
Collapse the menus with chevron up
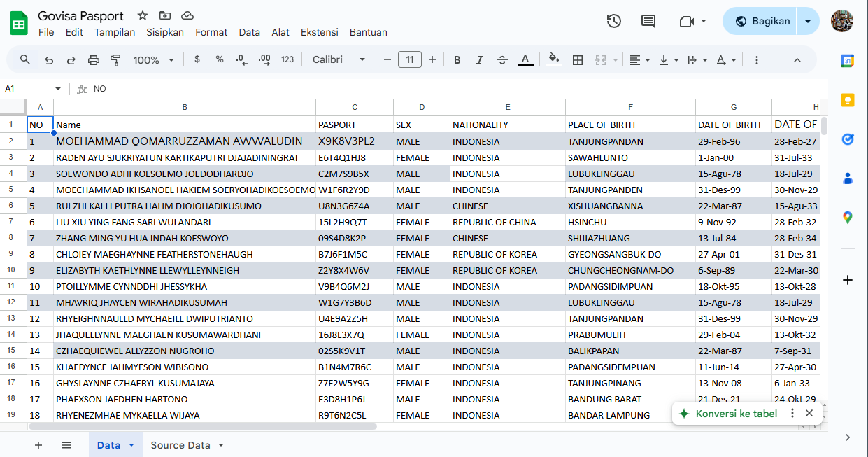(797, 60)
